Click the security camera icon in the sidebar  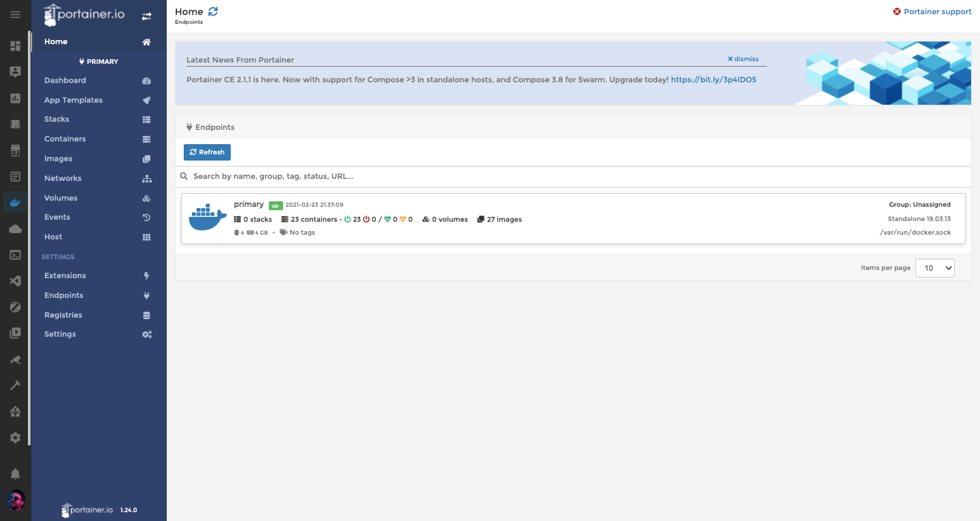tap(15, 359)
